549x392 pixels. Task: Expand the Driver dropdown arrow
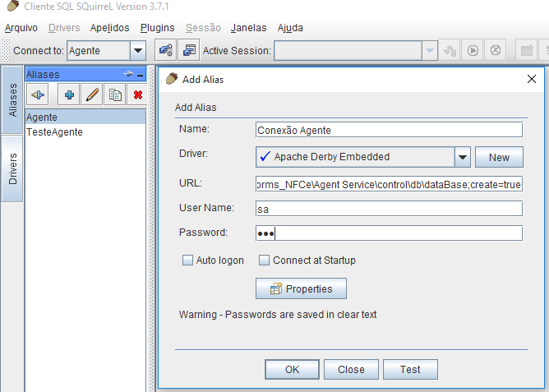pyautogui.click(x=463, y=157)
